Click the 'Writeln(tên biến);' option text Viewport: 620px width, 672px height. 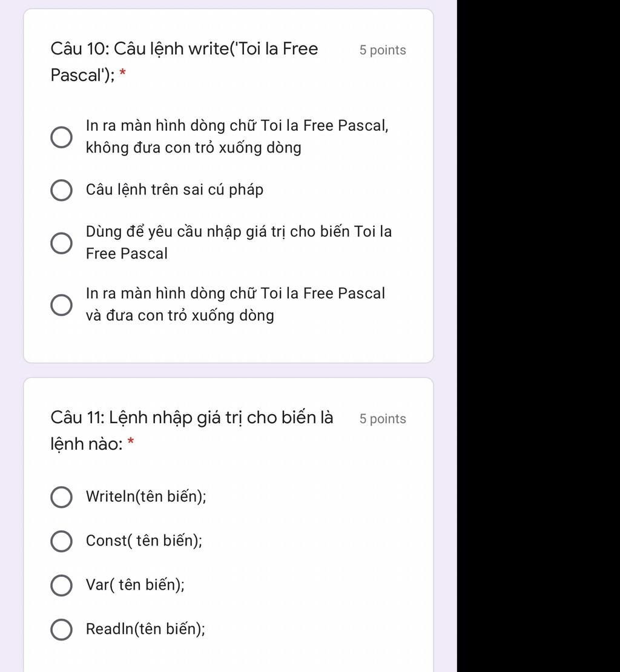point(146,497)
